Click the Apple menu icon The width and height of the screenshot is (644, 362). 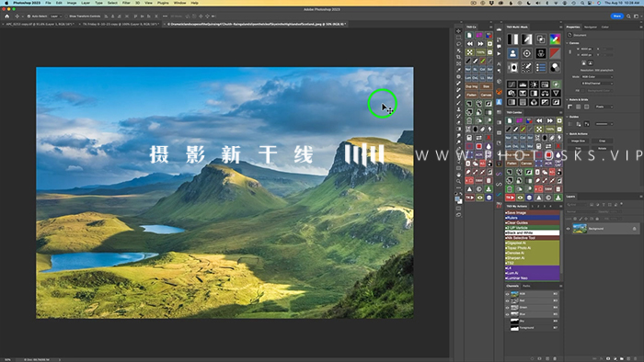click(x=6, y=3)
